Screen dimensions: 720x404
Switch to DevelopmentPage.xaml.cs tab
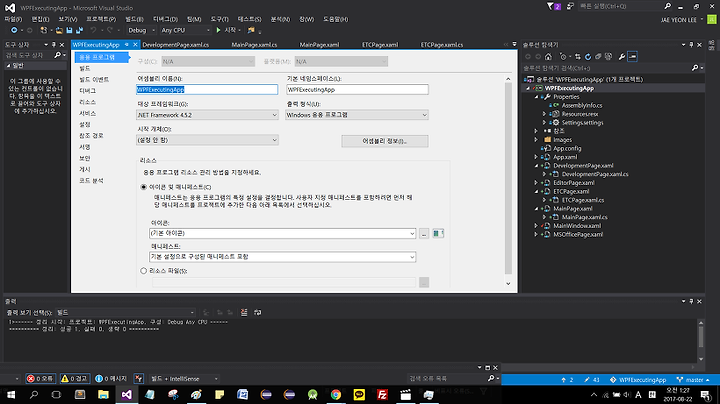pos(175,45)
